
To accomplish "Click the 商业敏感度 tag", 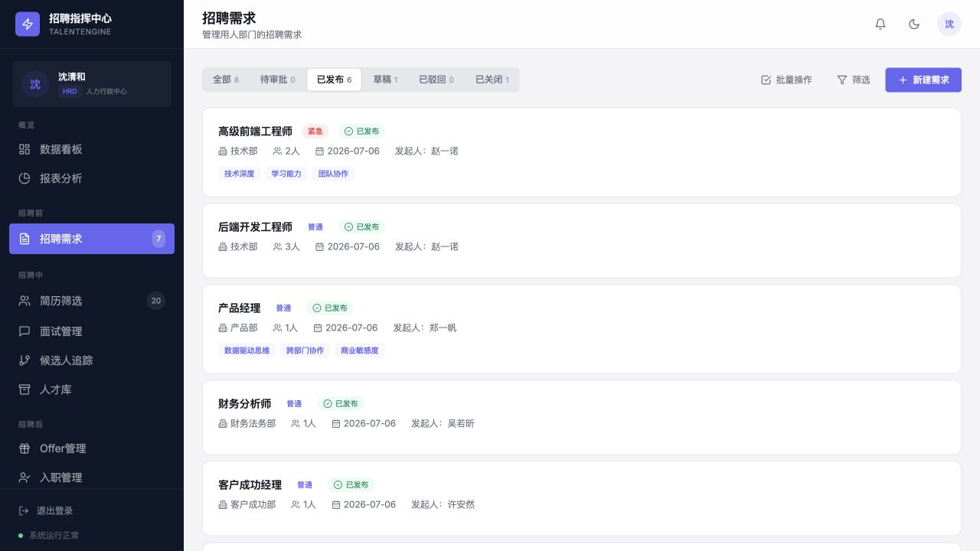I will (359, 350).
